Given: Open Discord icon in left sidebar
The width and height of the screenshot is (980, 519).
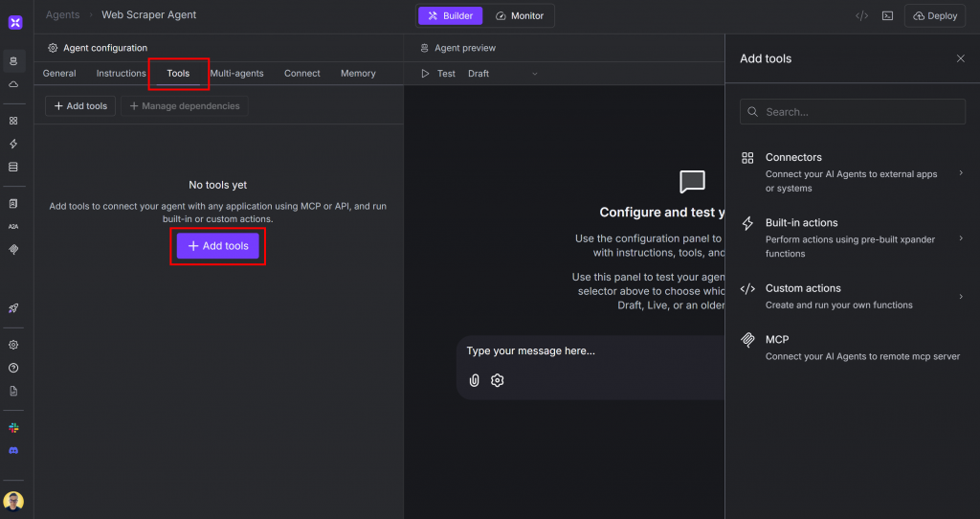Looking at the screenshot, I should point(13,450).
